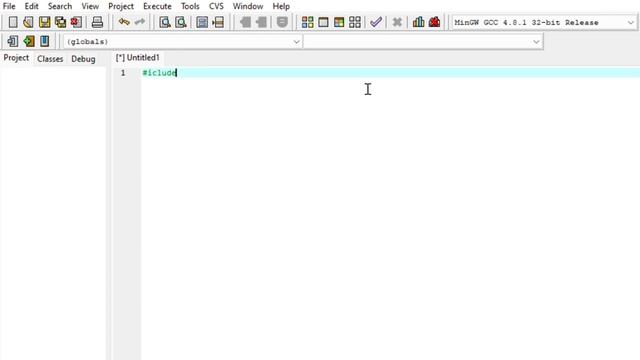Close the file using red X document icon

[x=76, y=22]
